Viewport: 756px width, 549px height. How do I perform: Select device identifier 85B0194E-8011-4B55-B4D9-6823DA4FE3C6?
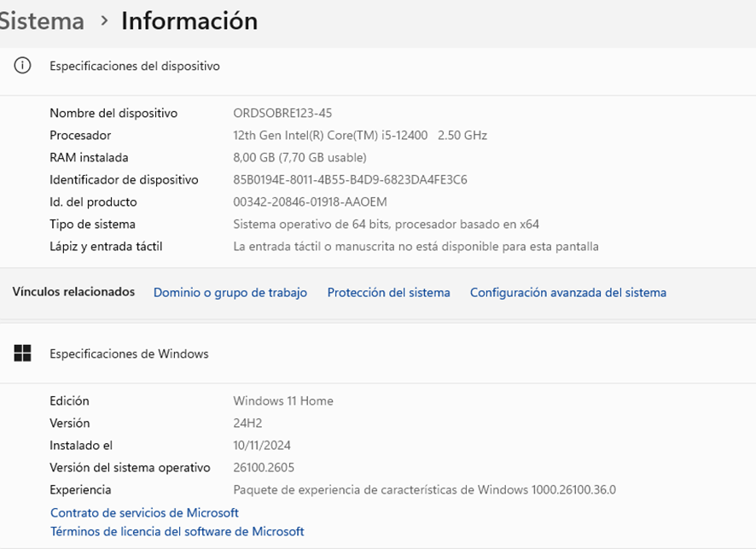pos(350,179)
